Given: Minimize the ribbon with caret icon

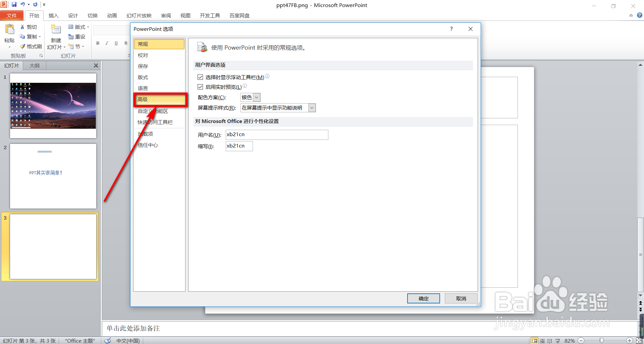Looking at the screenshot, I should coord(631,15).
